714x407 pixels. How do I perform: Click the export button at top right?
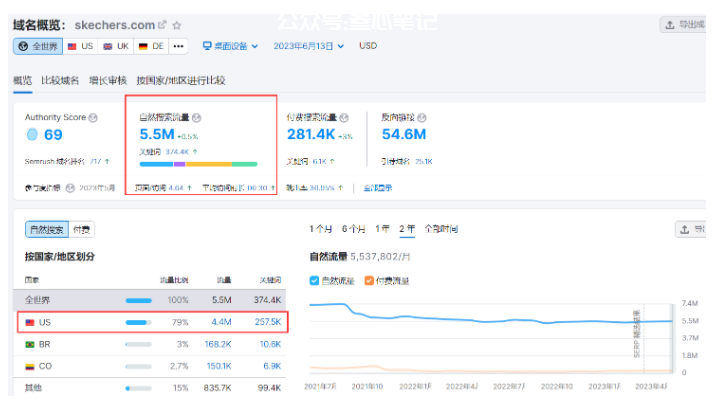(684, 25)
